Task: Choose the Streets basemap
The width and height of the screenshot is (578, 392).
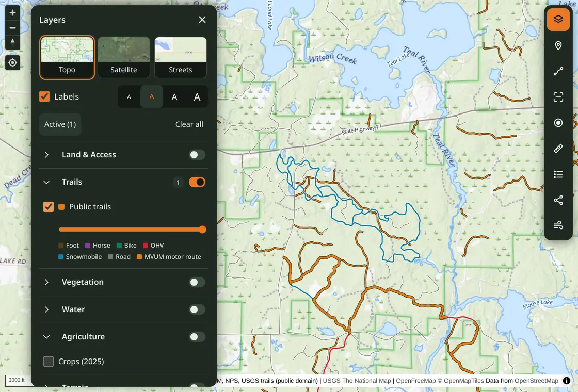Action: tap(180, 57)
